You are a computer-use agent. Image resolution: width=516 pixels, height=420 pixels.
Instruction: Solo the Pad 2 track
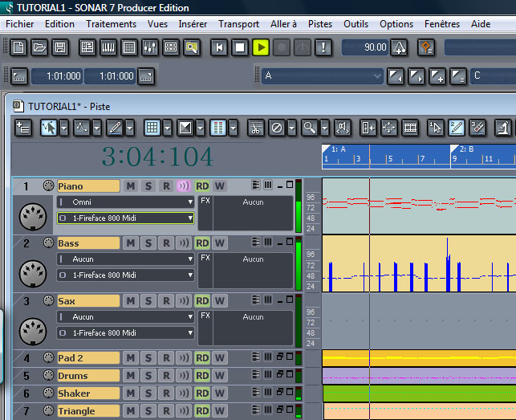(148, 357)
